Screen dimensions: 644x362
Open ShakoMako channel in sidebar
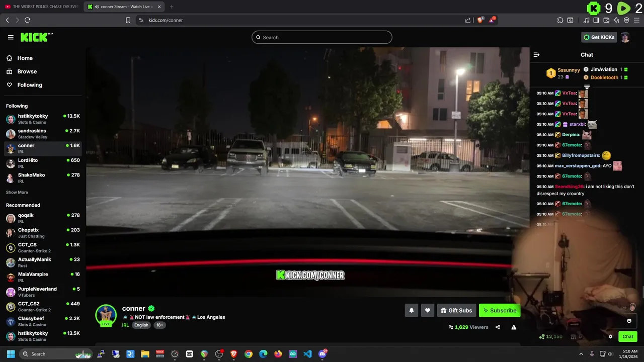43,177
